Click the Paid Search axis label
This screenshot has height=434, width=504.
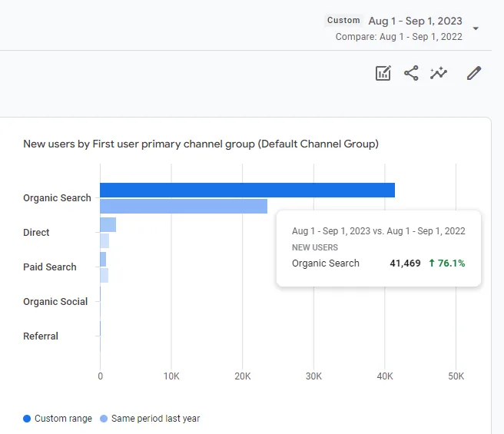point(50,267)
